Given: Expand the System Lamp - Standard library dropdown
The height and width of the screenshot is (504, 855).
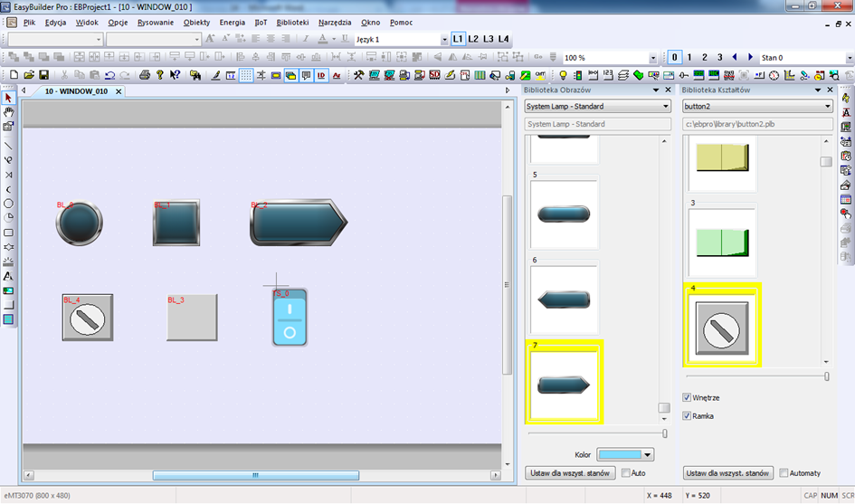Looking at the screenshot, I should click(x=666, y=107).
